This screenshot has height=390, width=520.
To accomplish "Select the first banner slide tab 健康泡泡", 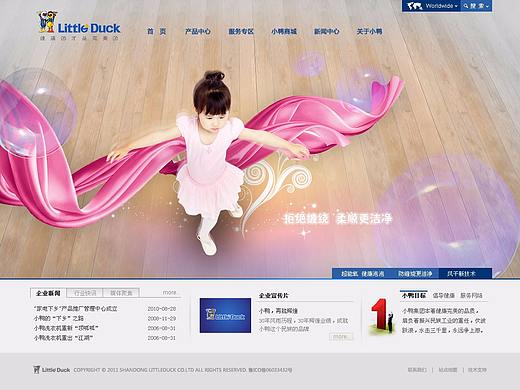I will point(362,273).
